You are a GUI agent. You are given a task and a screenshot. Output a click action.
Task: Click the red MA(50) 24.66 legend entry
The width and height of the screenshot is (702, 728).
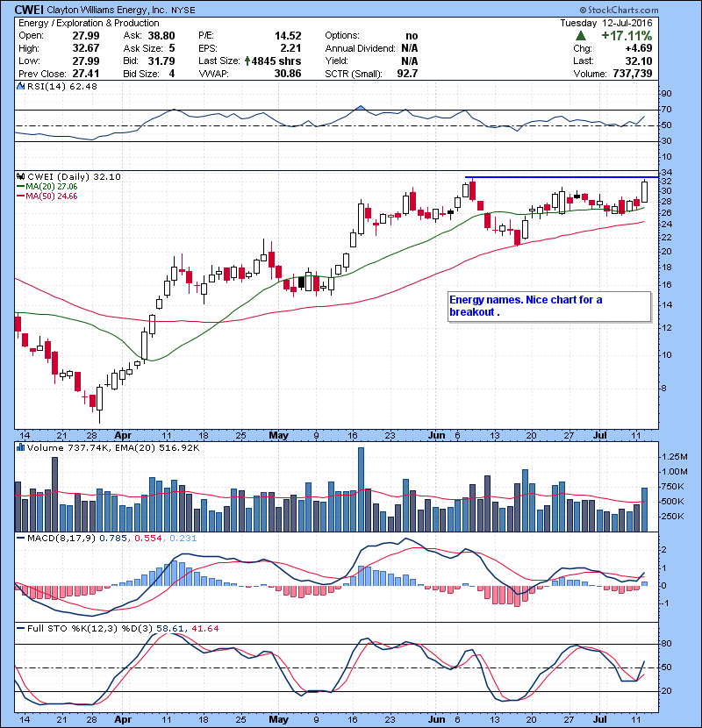tap(47, 196)
